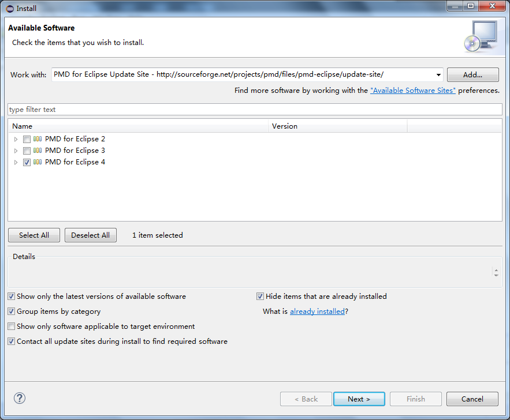The height and width of the screenshot is (420, 510).
Task: Toggle Show only the latest versions checkbox
Action: tap(12, 296)
